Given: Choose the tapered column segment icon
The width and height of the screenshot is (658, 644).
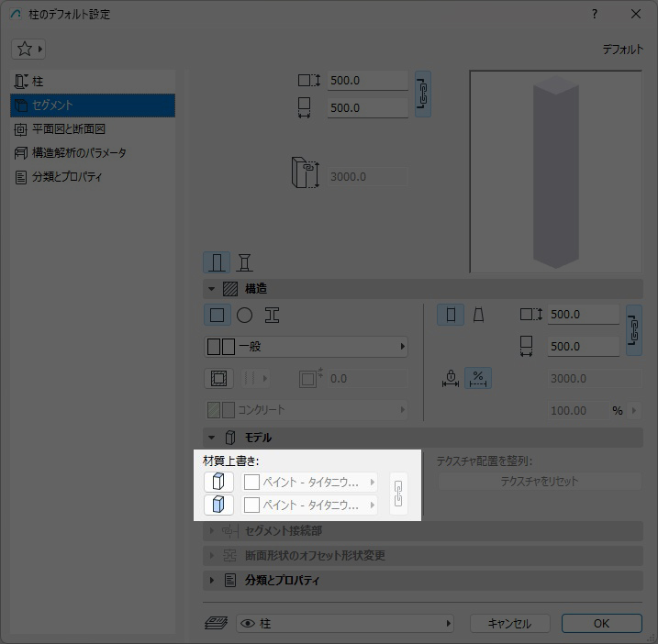Looking at the screenshot, I should pyautogui.click(x=478, y=316).
